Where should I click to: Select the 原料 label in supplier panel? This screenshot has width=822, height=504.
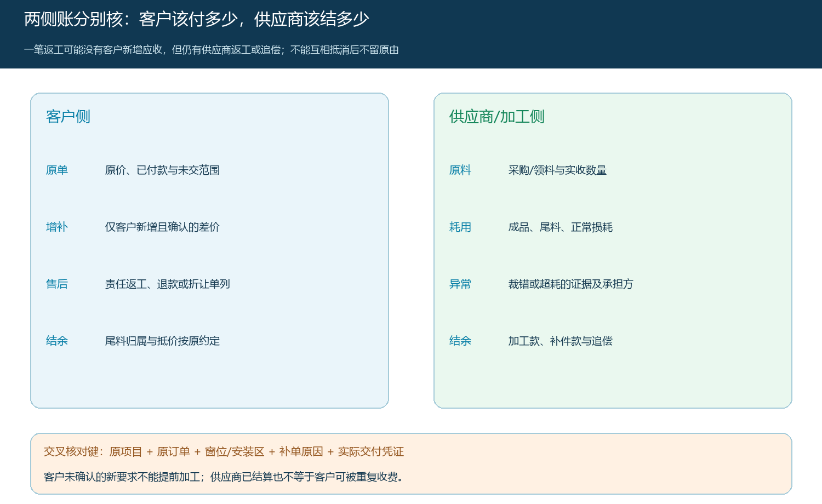pyautogui.click(x=460, y=170)
